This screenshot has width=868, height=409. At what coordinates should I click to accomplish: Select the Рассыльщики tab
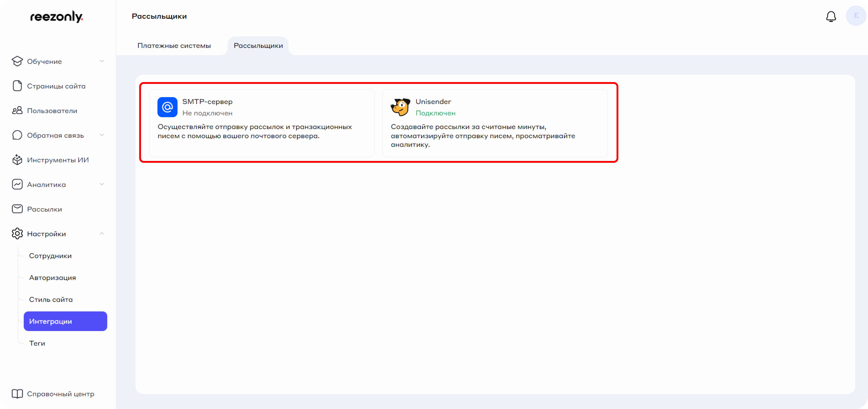(258, 45)
